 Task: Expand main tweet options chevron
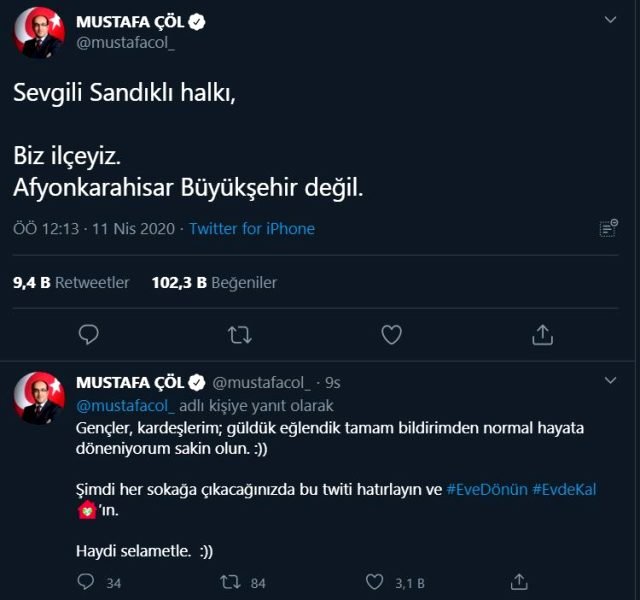(x=611, y=19)
